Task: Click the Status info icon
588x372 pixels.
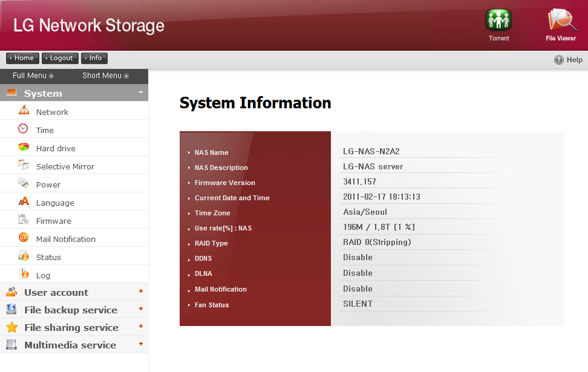Action: pos(24,256)
